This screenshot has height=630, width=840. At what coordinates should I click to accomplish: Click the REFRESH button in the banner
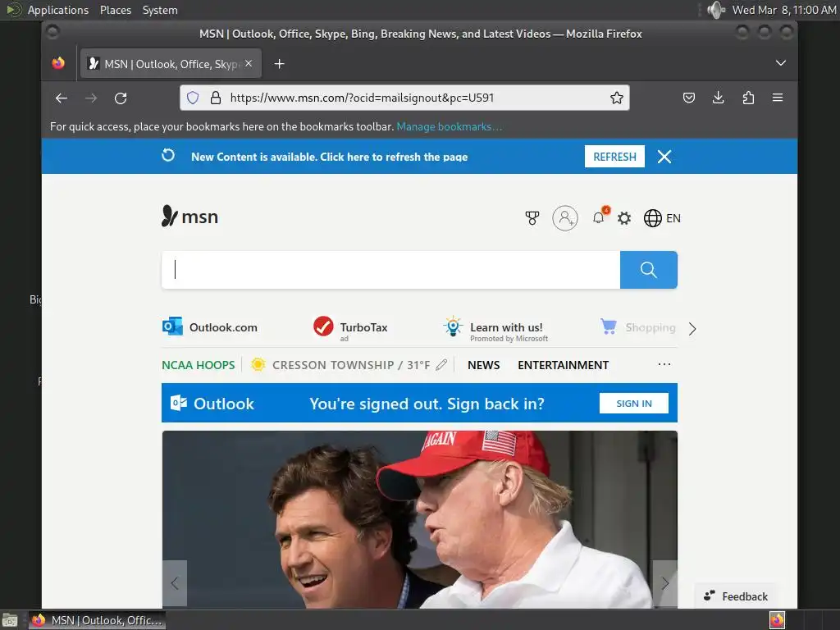614,157
